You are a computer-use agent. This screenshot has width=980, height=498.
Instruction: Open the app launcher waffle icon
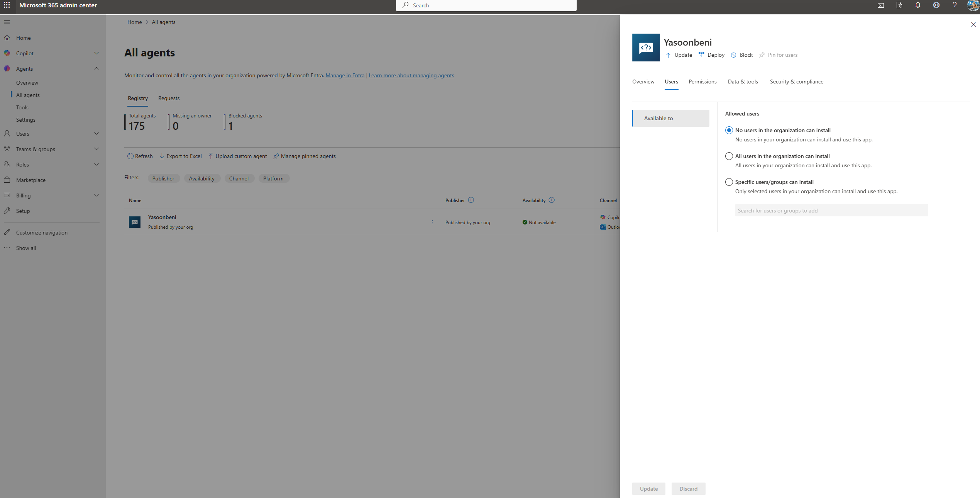[7, 5]
